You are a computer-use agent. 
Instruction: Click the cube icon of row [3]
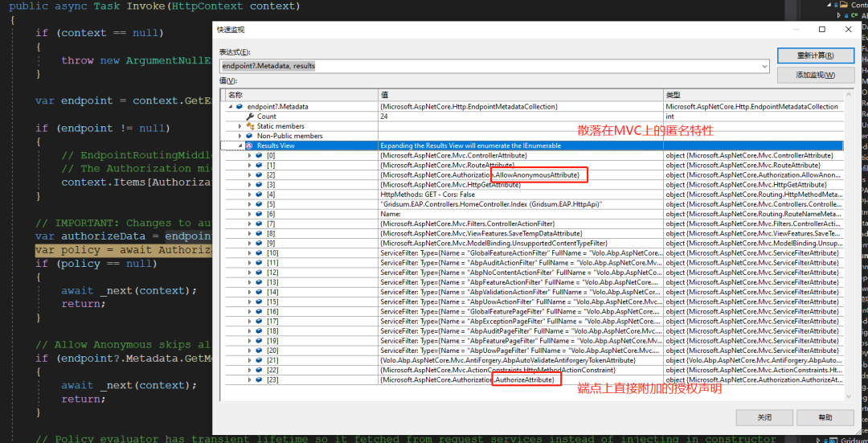[x=259, y=184]
